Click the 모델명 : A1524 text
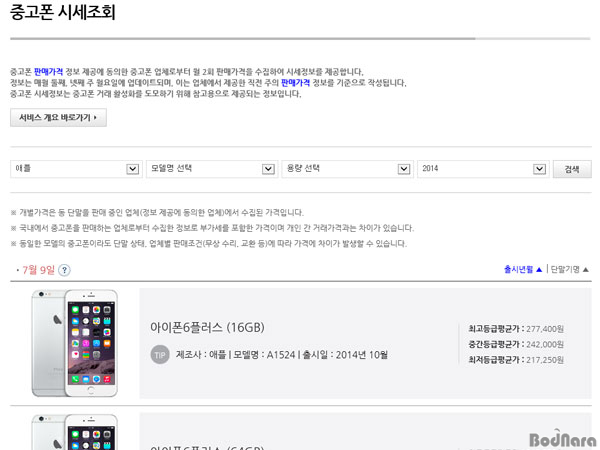600x450 pixels. 264,355
